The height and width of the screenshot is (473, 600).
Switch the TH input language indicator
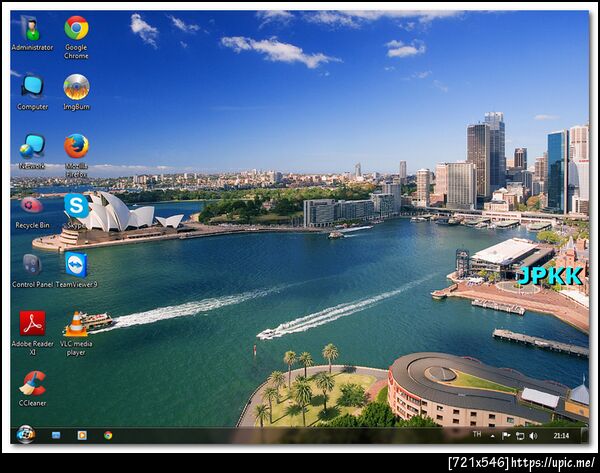477,434
